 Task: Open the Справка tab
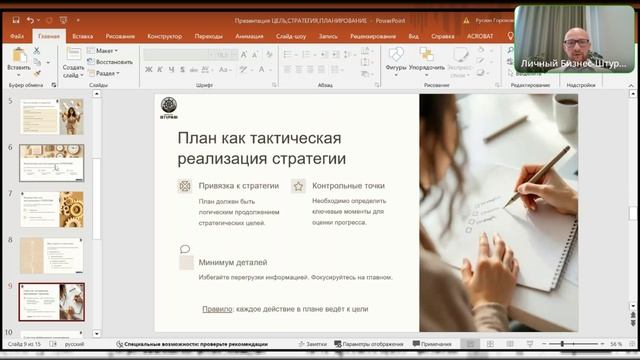click(x=442, y=36)
